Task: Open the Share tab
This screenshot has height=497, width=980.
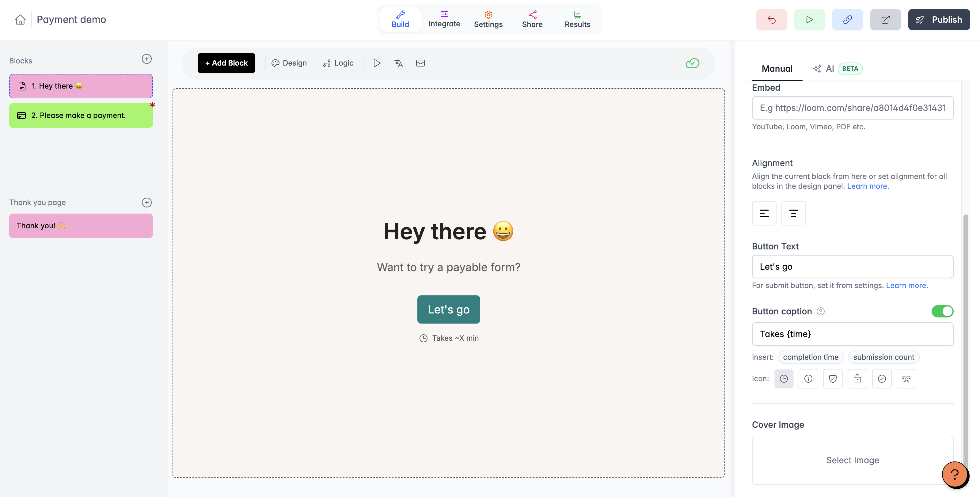Action: [x=532, y=19]
